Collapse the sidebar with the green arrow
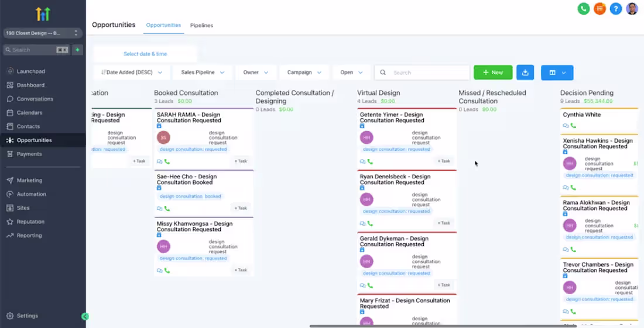The height and width of the screenshot is (328, 644). pyautogui.click(x=85, y=316)
